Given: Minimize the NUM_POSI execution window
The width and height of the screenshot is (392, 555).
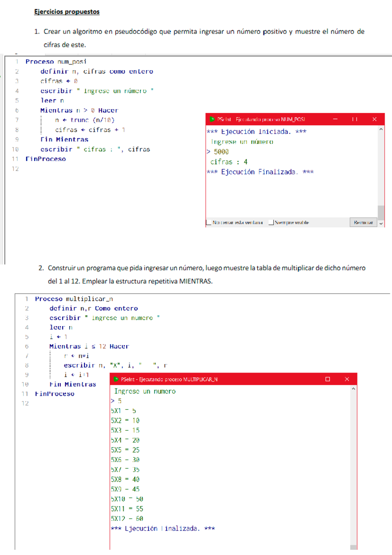Looking at the screenshot, I should [335, 119].
